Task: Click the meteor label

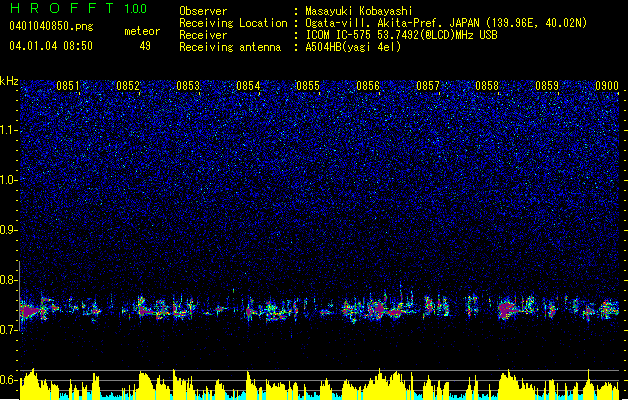Action: point(142,31)
